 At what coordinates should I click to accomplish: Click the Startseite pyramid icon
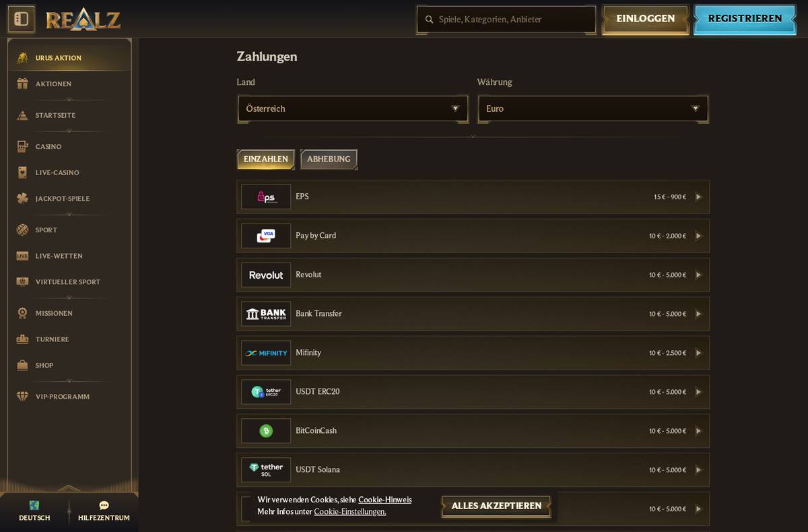22,115
